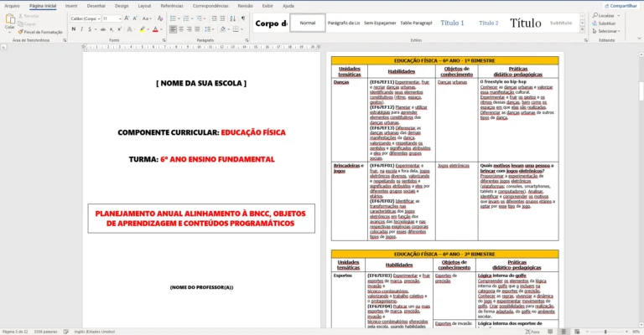The image size is (644, 335).
Task: Switch to read mode view in the status bar
Action: tap(550, 332)
